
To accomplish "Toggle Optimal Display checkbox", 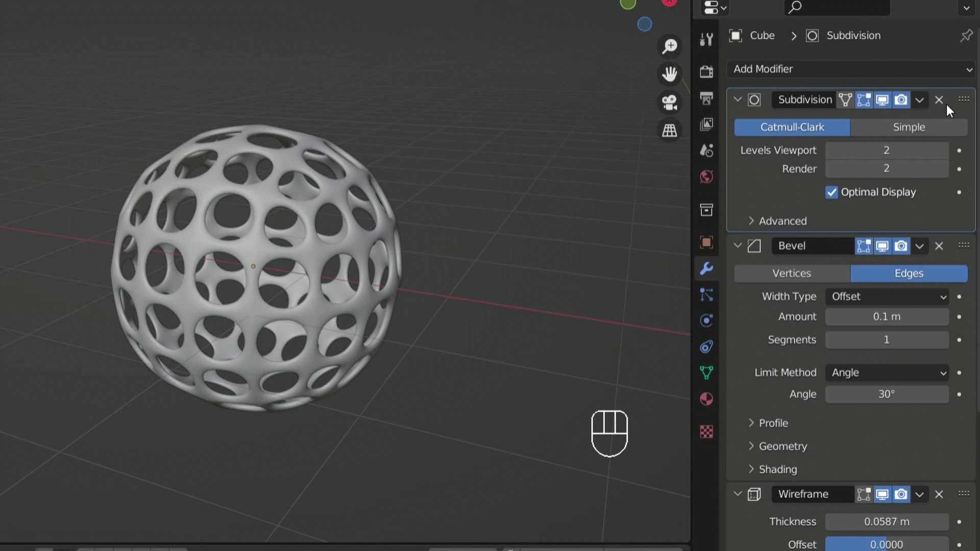I will (831, 192).
